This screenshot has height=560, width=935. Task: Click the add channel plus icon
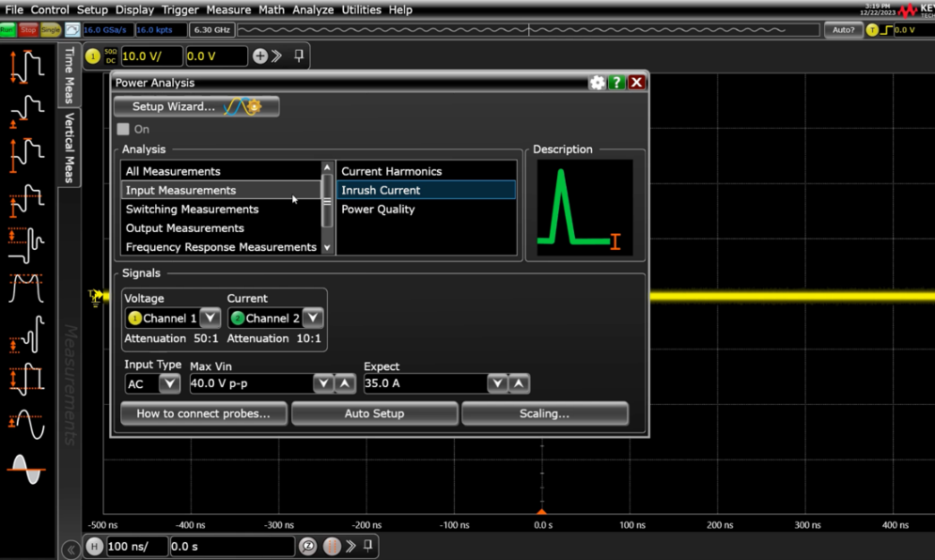[x=260, y=56]
